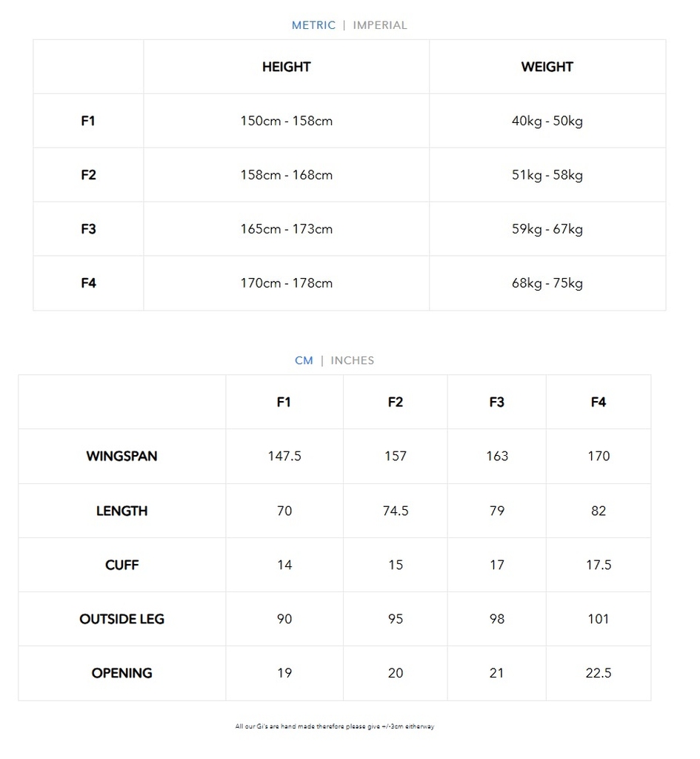Click the OPENING row label
Viewport: 700px width, 759px height.
[122, 673]
